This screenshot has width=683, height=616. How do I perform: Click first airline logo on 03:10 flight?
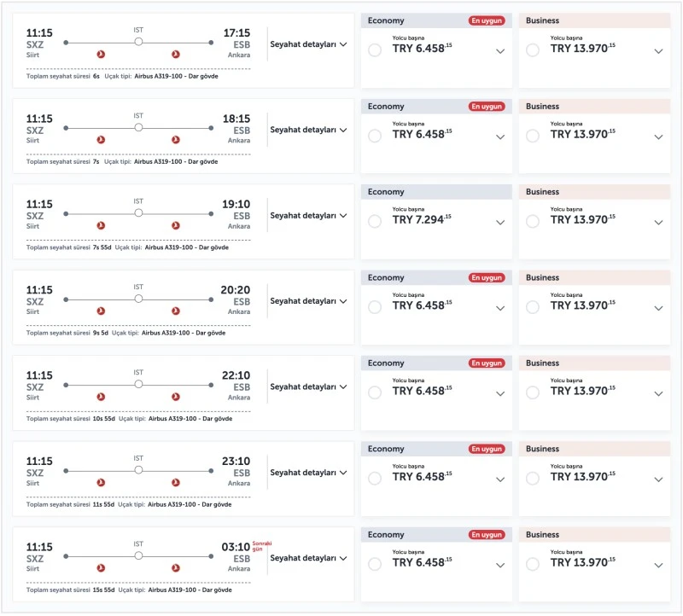101,568
